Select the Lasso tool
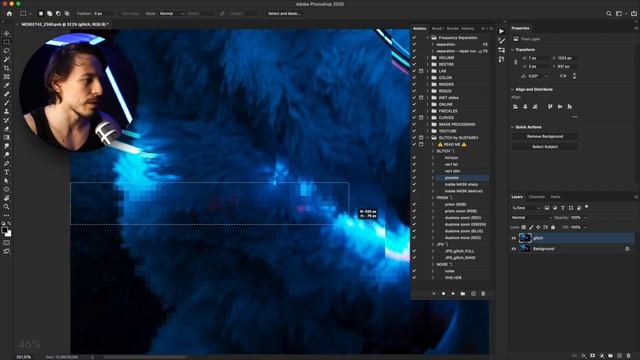Screen dimensions: 640x360 pyautogui.click(x=7, y=51)
